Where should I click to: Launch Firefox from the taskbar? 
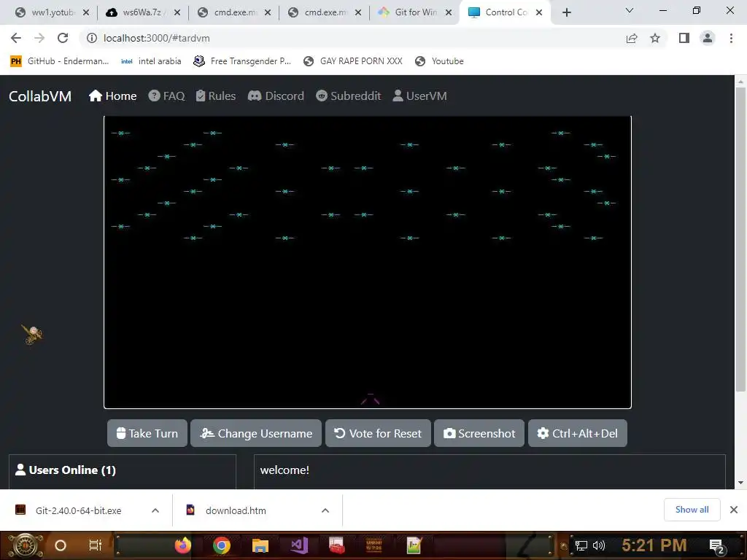[183, 545]
